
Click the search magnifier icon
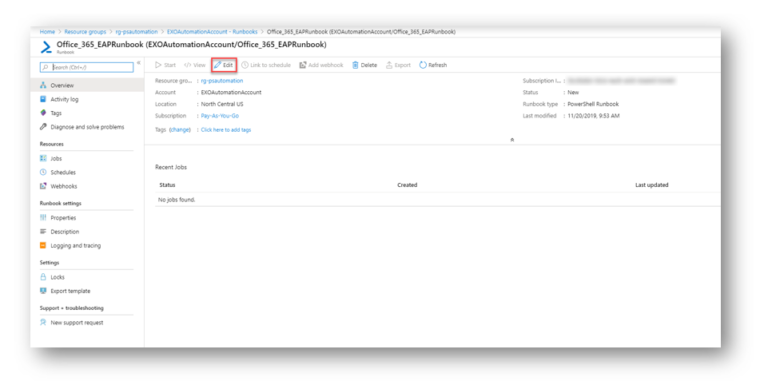(46, 67)
